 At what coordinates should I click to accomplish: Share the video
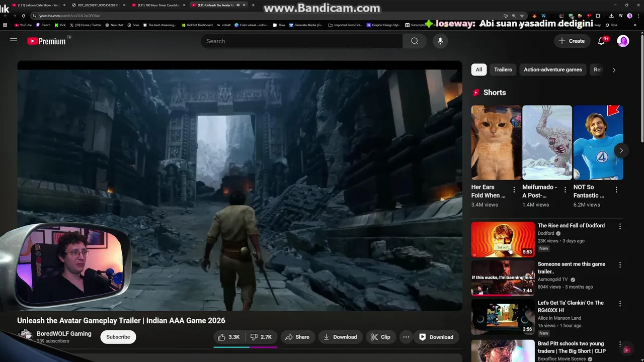coord(297,337)
